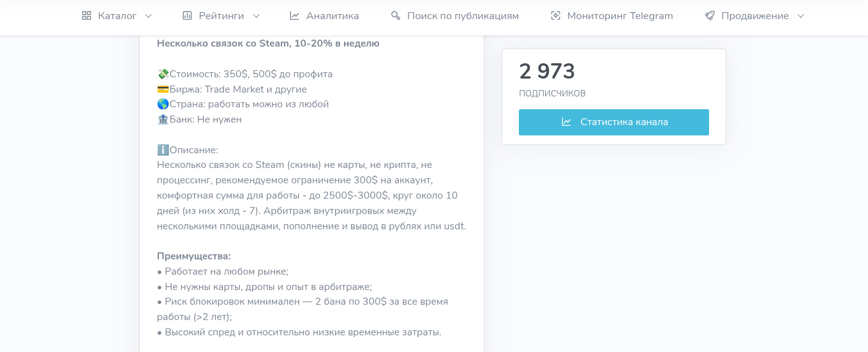This screenshot has height=352, width=868.
Task: Click the Аналитика line chart icon
Action: click(294, 16)
